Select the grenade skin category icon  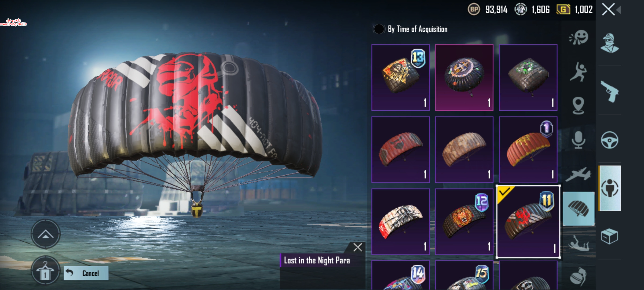click(578, 277)
